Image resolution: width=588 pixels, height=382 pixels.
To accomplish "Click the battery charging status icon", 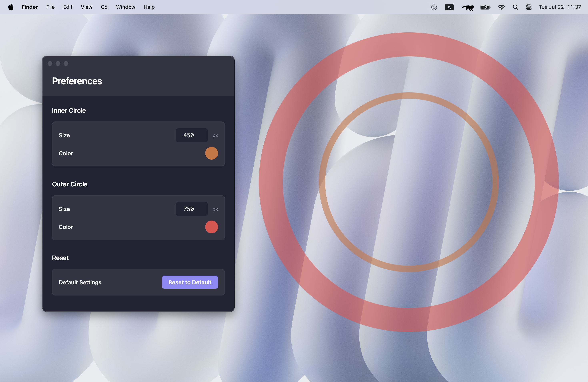I will click(x=485, y=7).
